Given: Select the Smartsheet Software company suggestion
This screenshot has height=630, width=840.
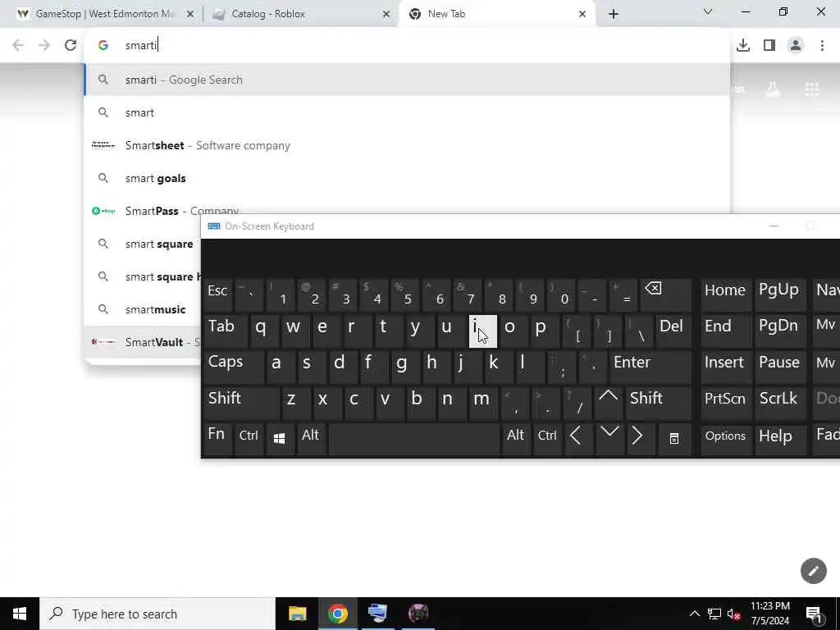Looking at the screenshot, I should [407, 145].
